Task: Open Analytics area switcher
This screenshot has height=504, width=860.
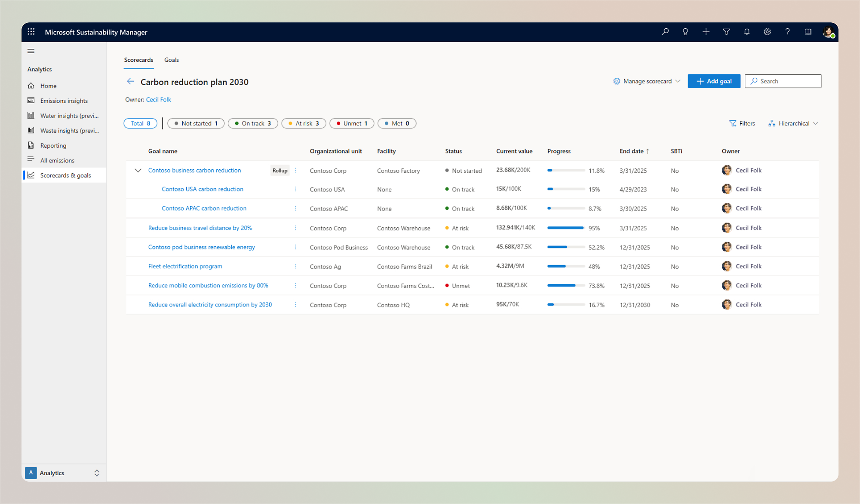Action: (x=64, y=473)
